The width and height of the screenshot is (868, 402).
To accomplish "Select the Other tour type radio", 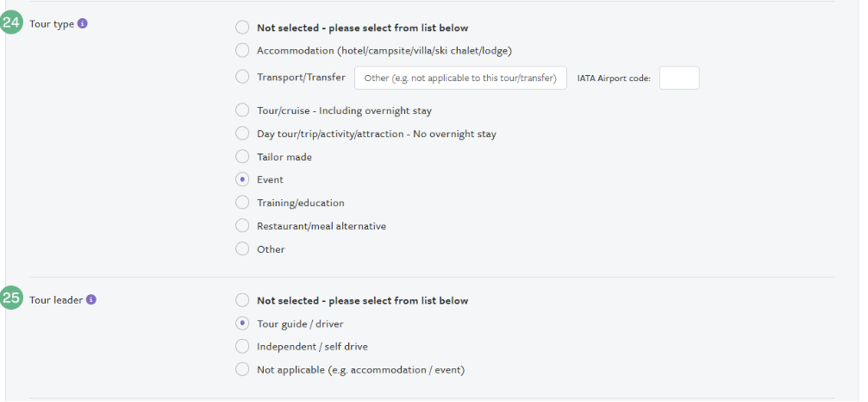I will [x=242, y=249].
